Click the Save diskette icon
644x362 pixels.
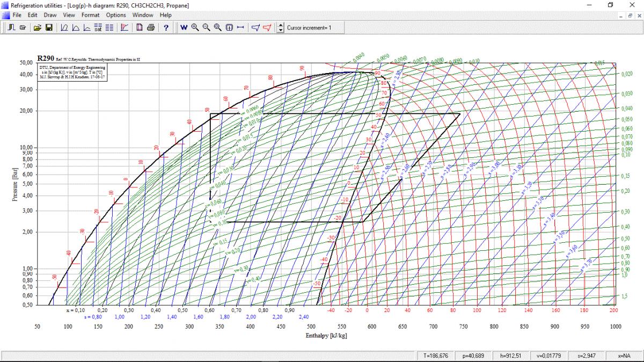coord(48,27)
